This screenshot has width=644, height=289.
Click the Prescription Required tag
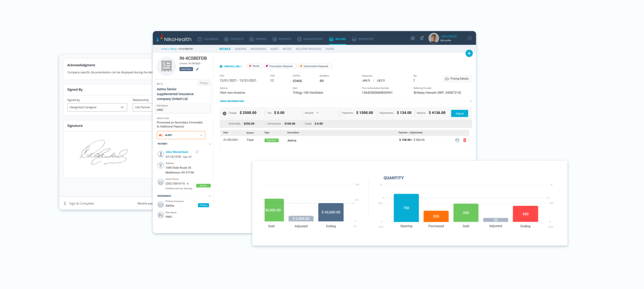coord(280,66)
